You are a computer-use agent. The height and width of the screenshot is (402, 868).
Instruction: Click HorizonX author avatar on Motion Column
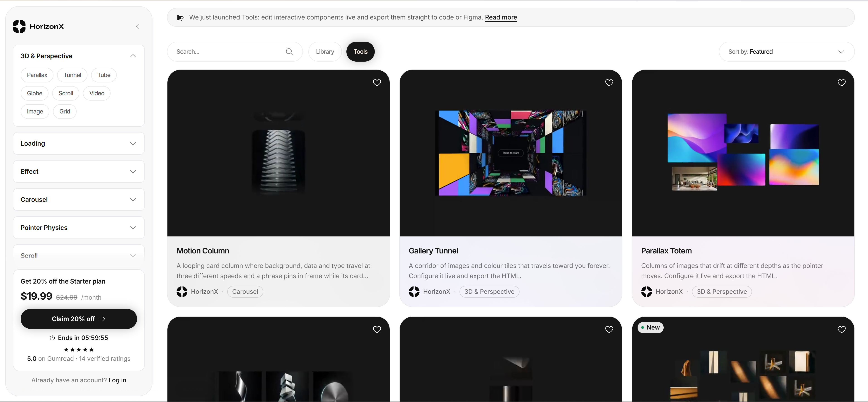182,291
